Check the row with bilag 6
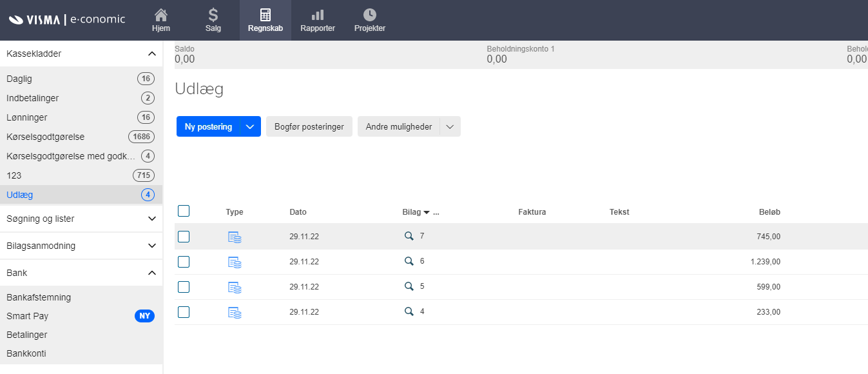 [x=184, y=262]
